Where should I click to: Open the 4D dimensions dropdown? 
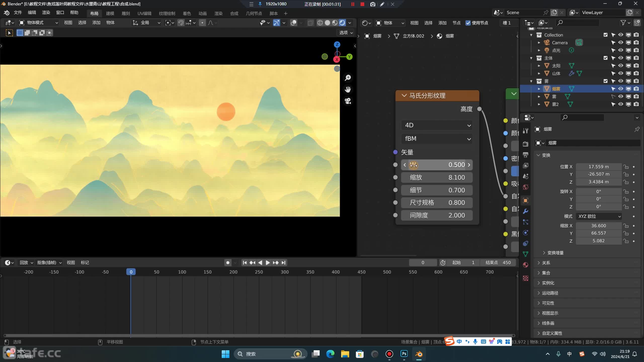coord(437,125)
